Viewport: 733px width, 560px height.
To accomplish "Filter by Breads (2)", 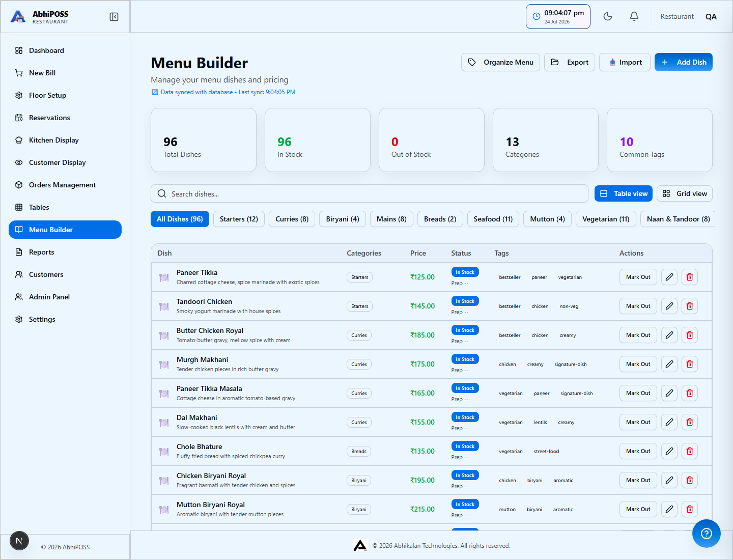I will click(440, 219).
